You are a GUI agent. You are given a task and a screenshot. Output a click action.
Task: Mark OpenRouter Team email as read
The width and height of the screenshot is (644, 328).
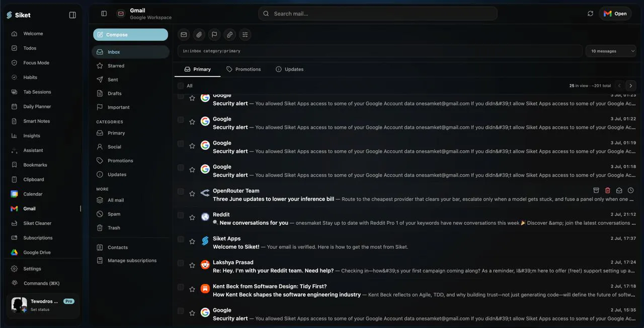coord(619,190)
